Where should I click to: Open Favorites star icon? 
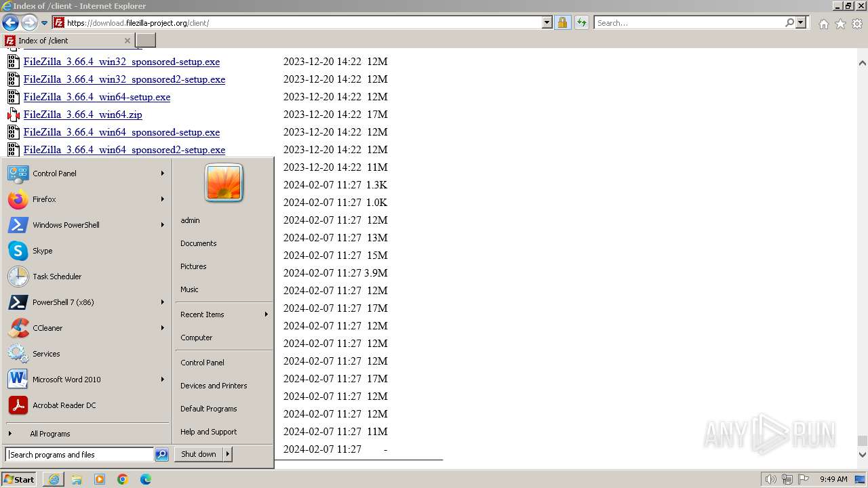click(x=840, y=24)
